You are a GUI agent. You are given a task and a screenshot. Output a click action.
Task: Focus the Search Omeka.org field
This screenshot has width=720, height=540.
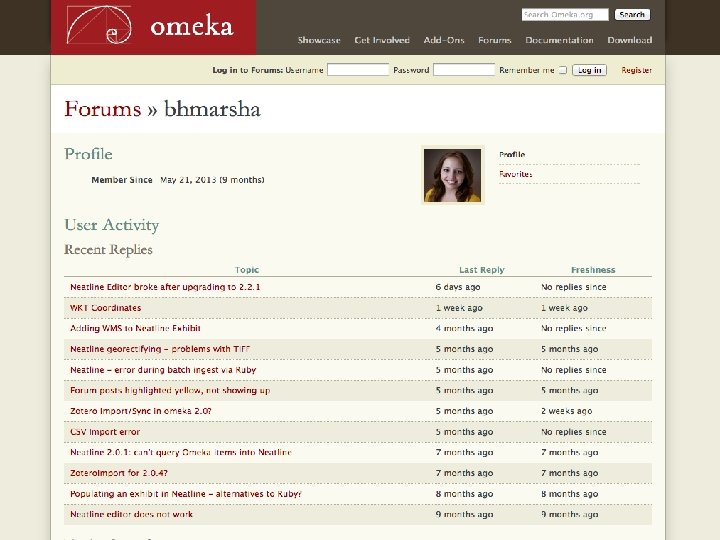point(565,15)
